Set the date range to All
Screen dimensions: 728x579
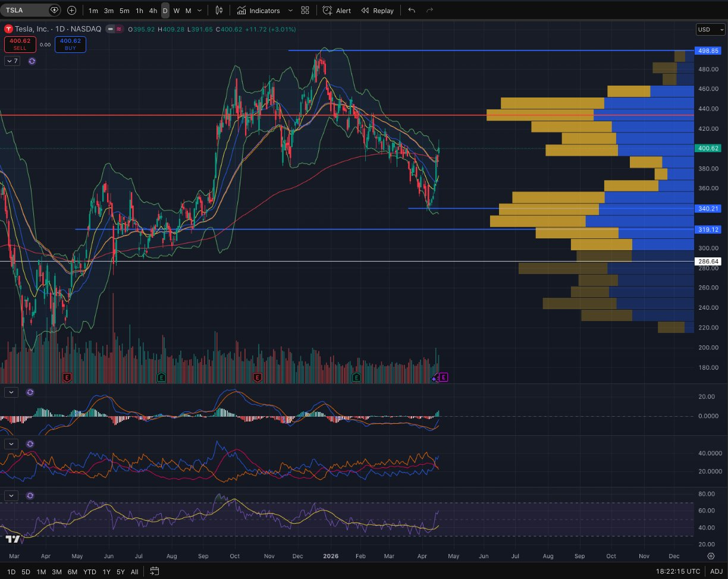point(134,571)
